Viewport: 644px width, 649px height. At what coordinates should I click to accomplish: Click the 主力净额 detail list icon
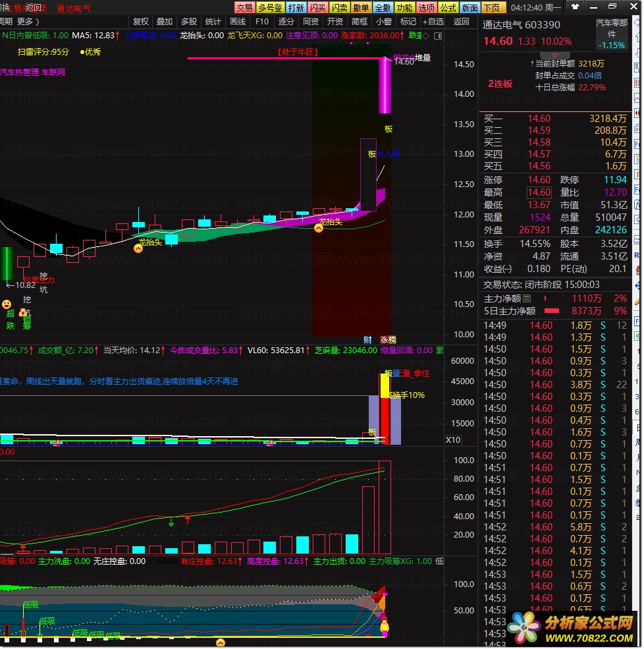coord(527,298)
